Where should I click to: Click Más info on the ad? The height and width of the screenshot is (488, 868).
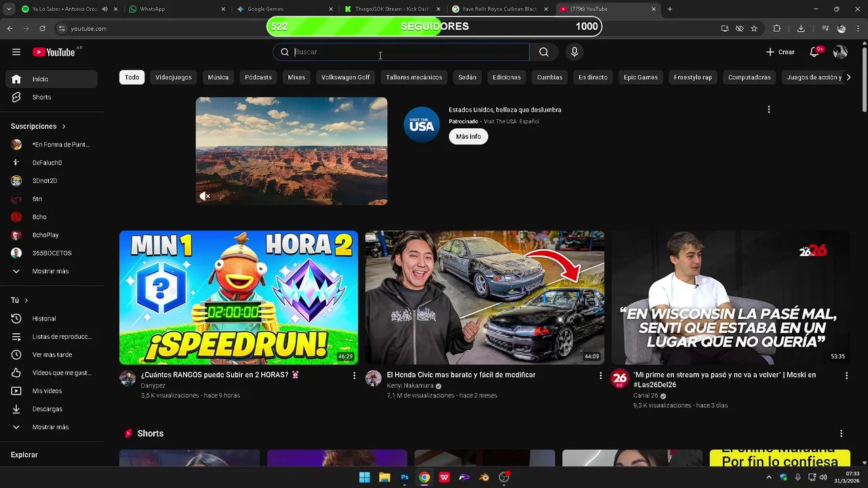tap(468, 136)
